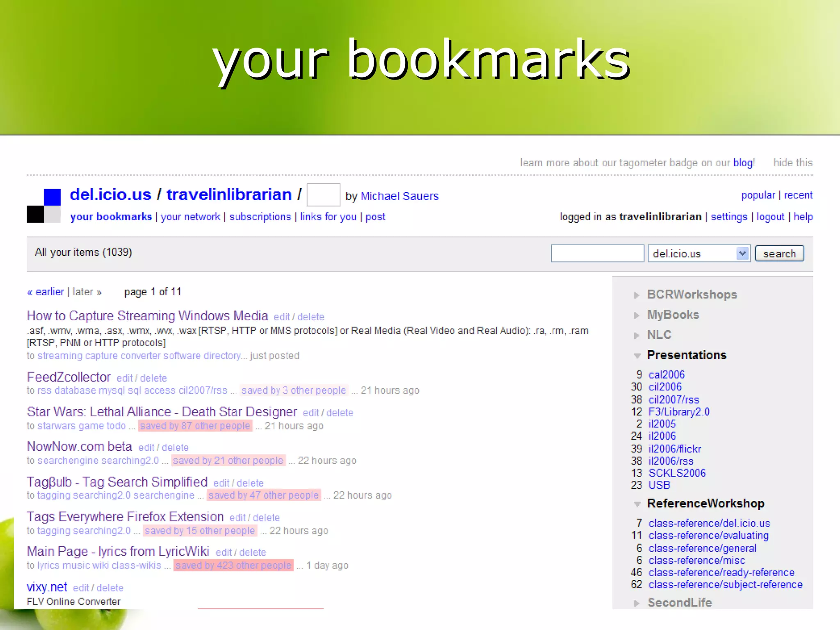
Task: Select the USB tag
Action: click(x=659, y=485)
